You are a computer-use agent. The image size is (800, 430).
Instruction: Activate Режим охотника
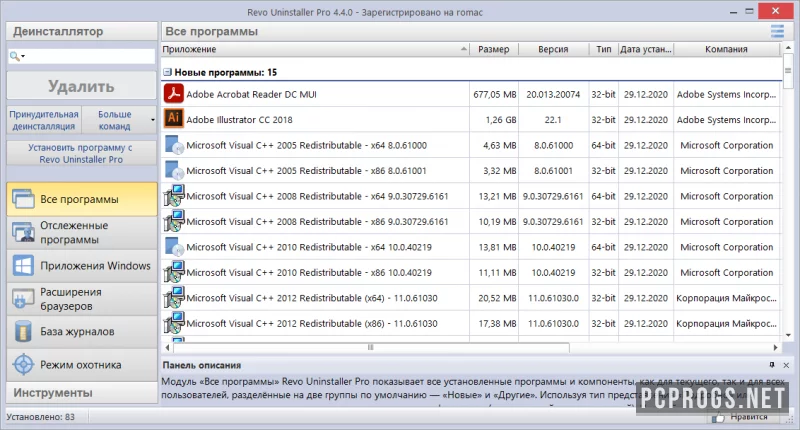(x=82, y=365)
